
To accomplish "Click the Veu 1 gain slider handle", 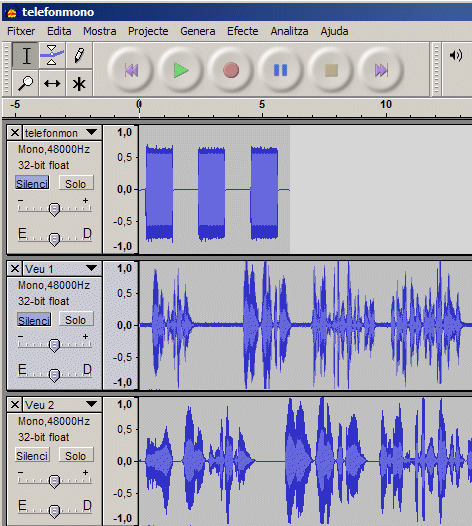I will (x=54, y=345).
